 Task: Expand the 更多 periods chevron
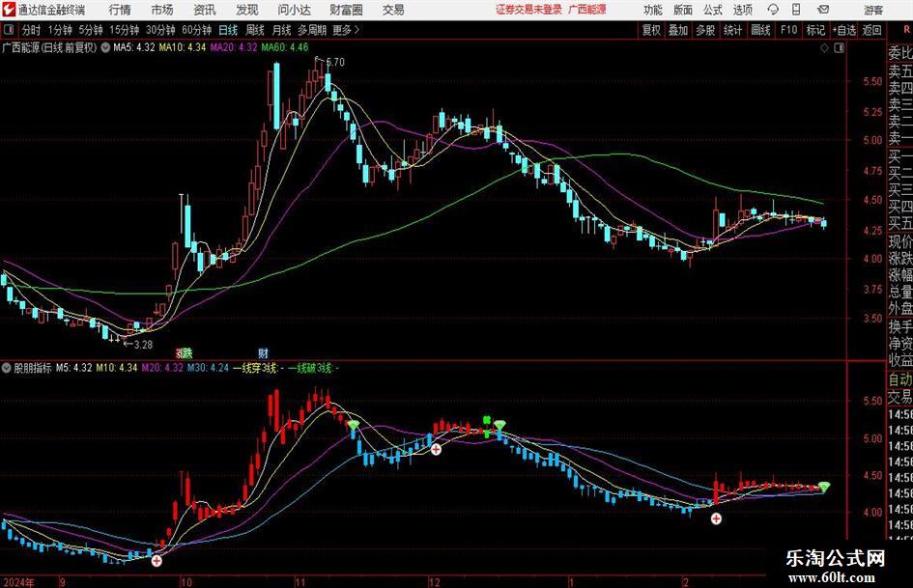point(347,30)
